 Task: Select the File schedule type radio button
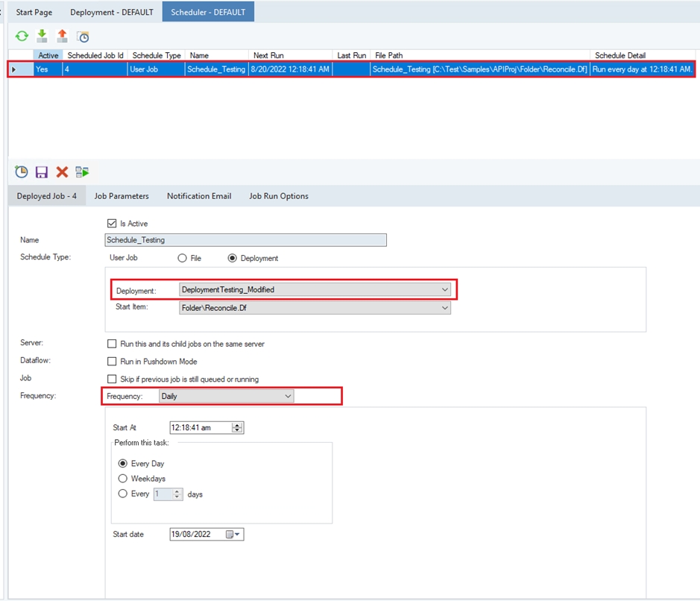(x=182, y=258)
